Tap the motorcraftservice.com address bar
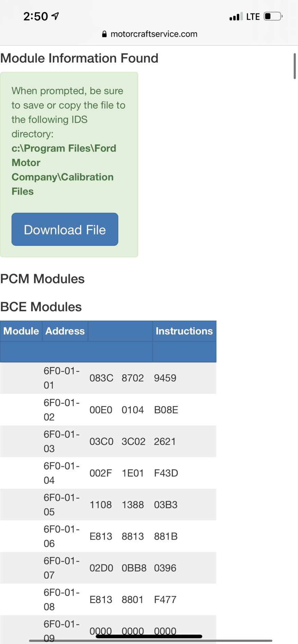This screenshot has width=298, height=644. pyautogui.click(x=149, y=34)
